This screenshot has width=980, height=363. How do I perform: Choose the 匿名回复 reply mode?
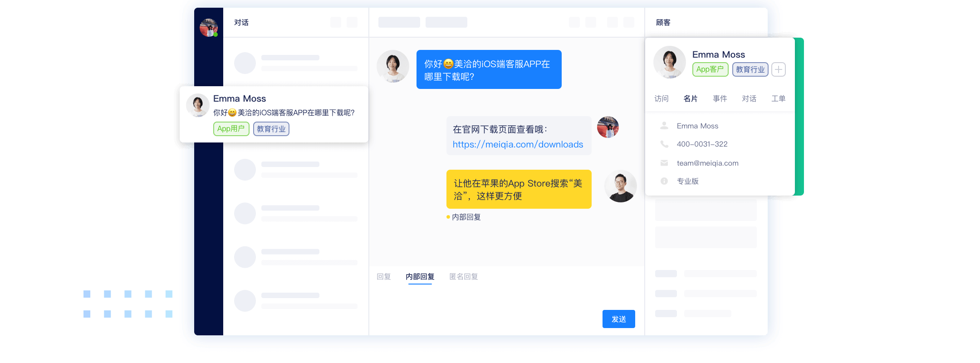tap(463, 276)
